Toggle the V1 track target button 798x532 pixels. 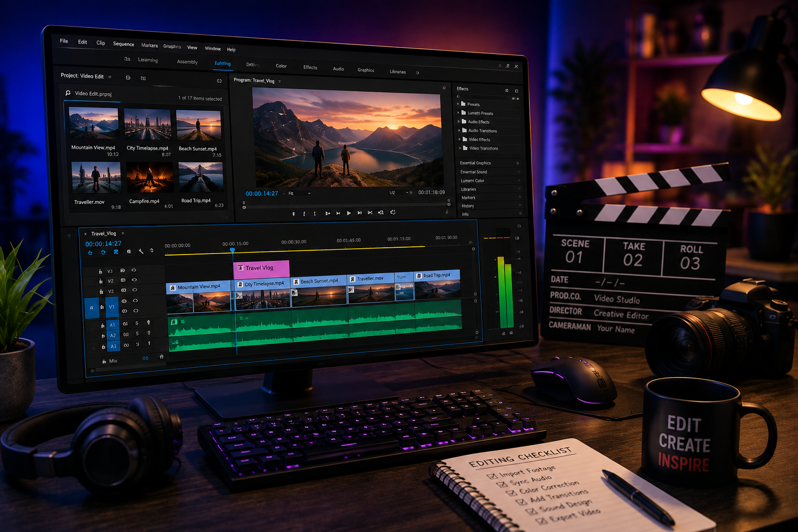112,307
